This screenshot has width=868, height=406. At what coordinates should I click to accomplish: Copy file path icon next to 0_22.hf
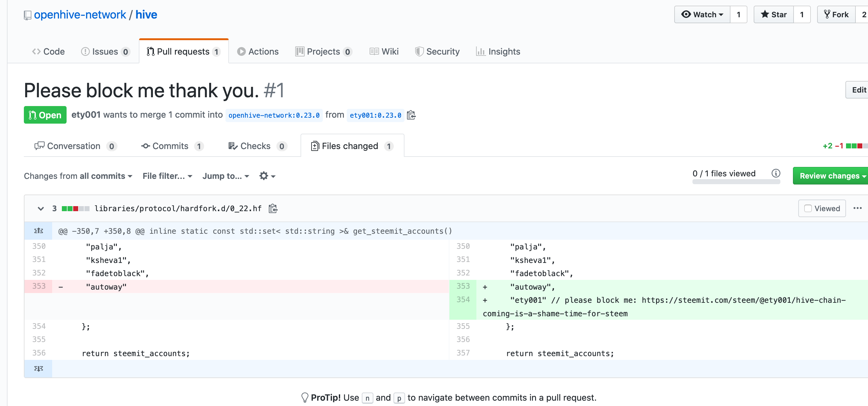pos(273,209)
